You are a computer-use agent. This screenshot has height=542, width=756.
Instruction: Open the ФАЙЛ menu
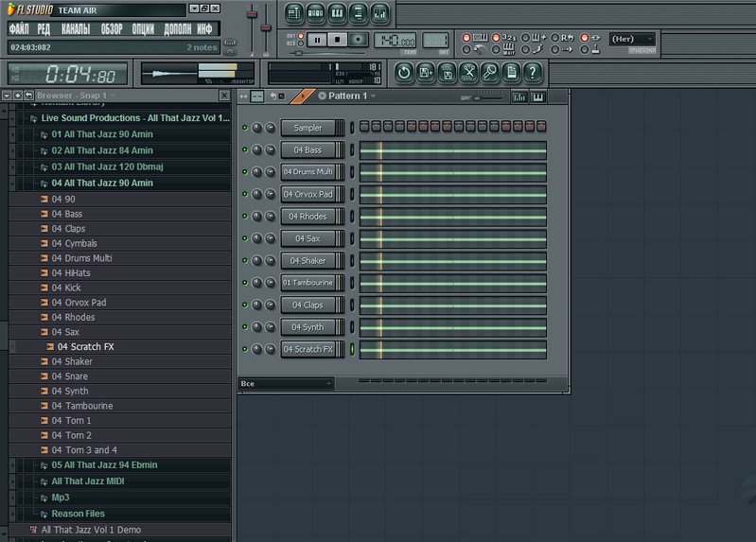click(x=19, y=29)
